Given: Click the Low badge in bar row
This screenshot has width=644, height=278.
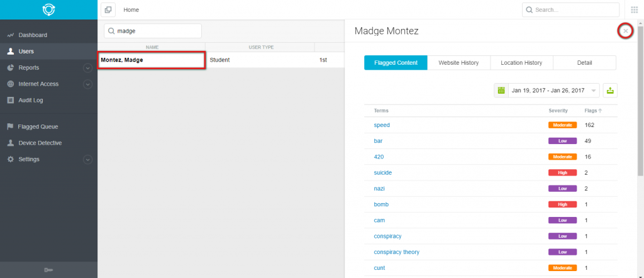Looking at the screenshot, I should tap(562, 141).
